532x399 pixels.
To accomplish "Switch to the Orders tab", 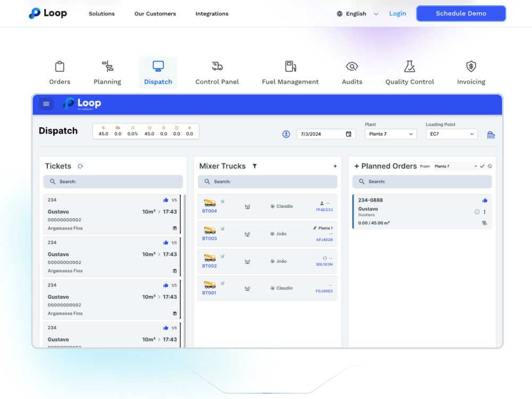I will click(60, 73).
